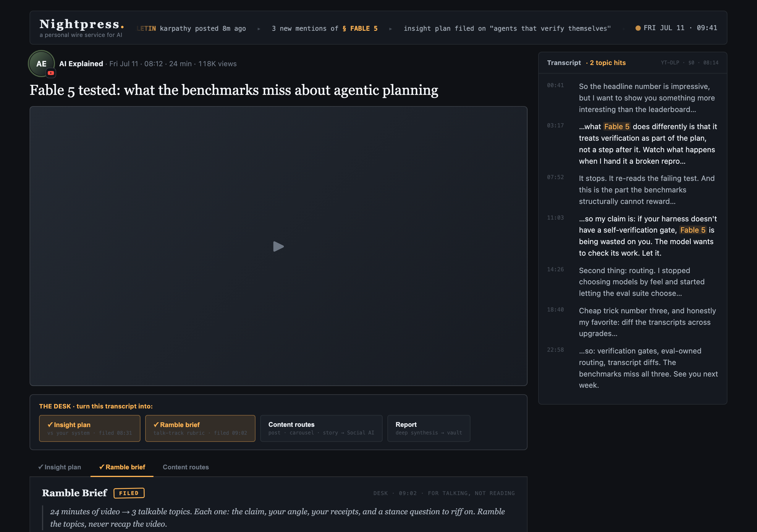Image resolution: width=757 pixels, height=532 pixels.
Task: Click the '2 topic hits' label
Action: tap(607, 63)
